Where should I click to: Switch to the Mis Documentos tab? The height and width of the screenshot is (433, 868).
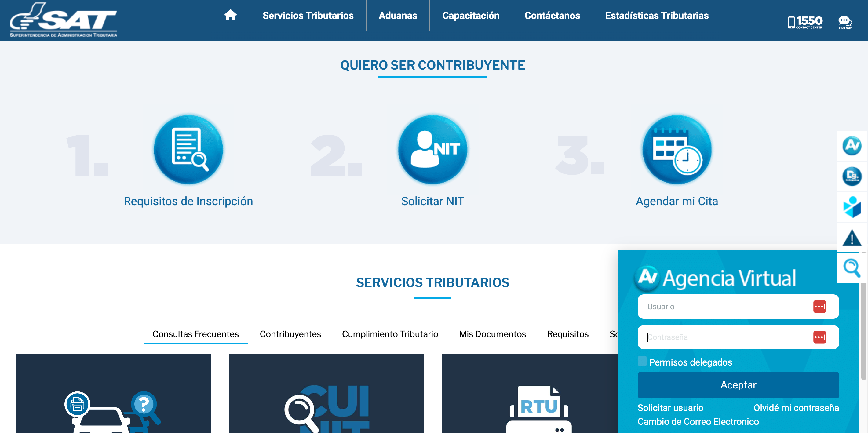point(492,334)
